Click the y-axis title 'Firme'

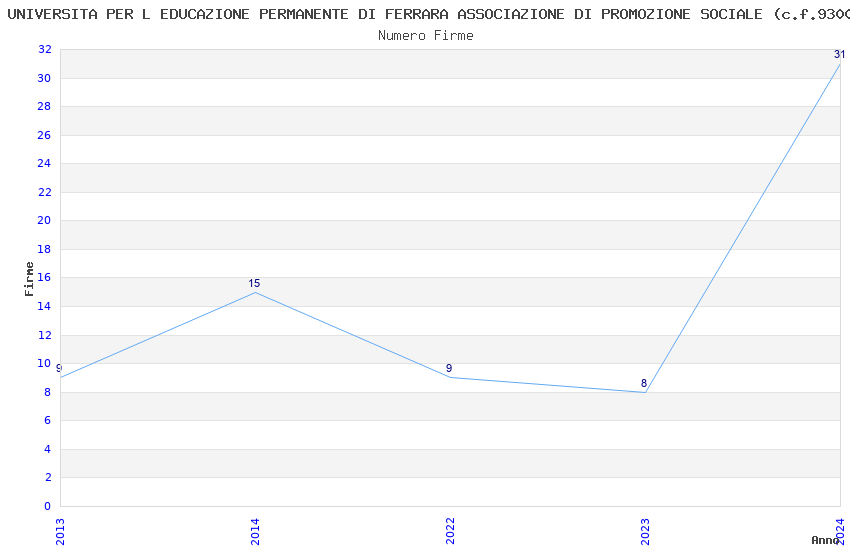point(29,279)
